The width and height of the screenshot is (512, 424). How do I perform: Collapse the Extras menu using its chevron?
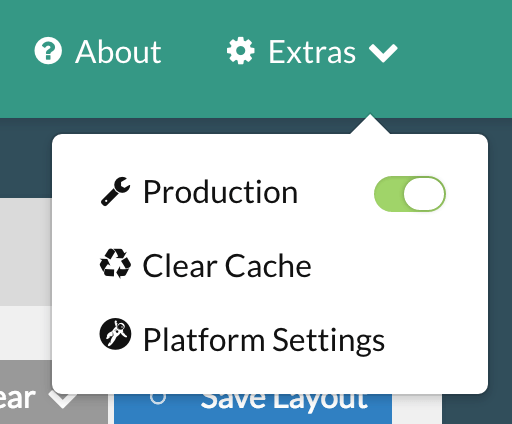[x=383, y=53]
